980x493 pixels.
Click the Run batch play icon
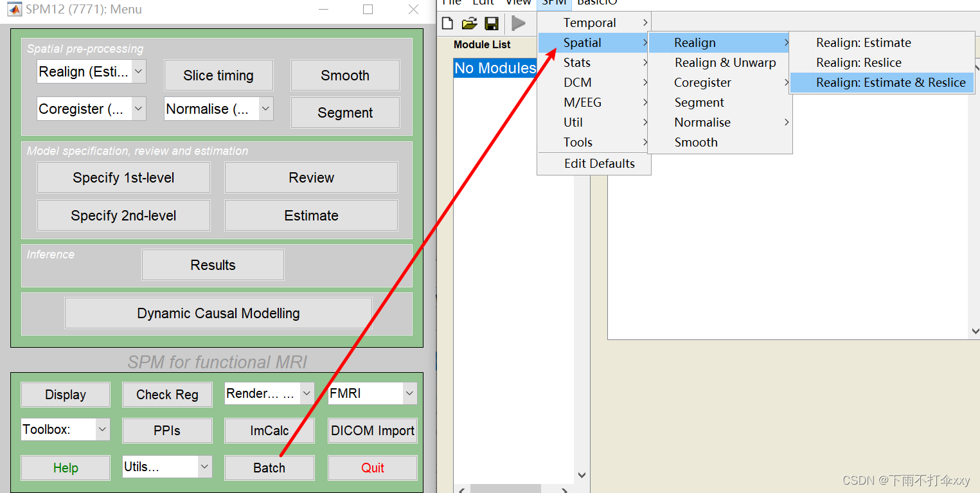click(x=519, y=24)
